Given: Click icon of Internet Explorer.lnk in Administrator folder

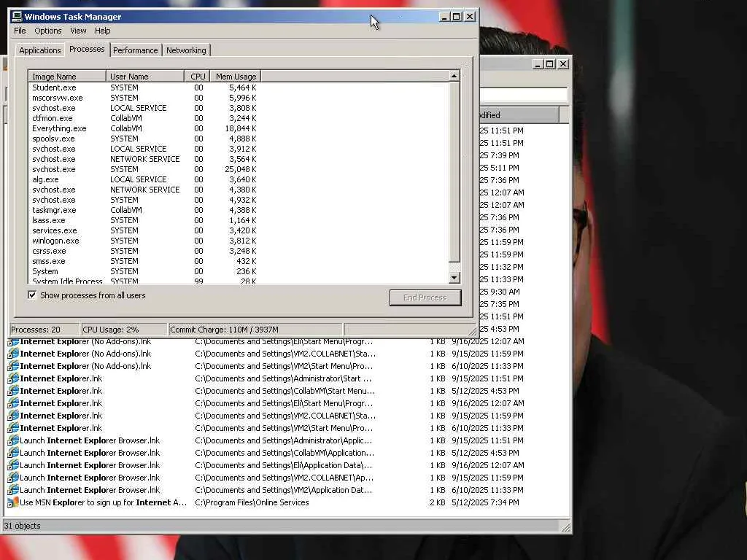Looking at the screenshot, I should (x=13, y=378).
